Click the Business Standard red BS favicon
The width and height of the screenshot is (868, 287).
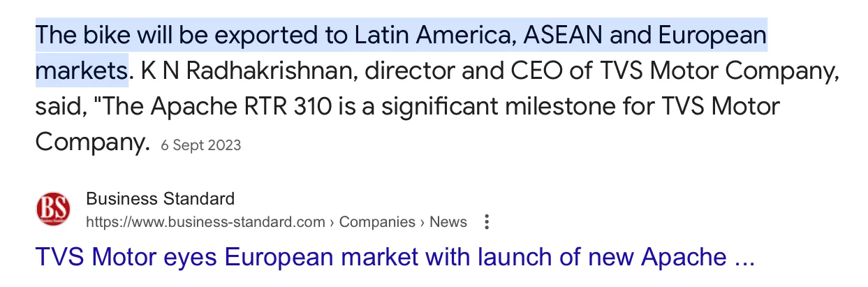(53, 209)
